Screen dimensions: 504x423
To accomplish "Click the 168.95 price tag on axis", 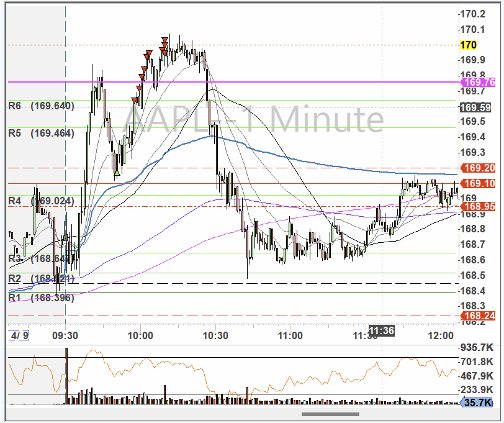I will 478,206.
